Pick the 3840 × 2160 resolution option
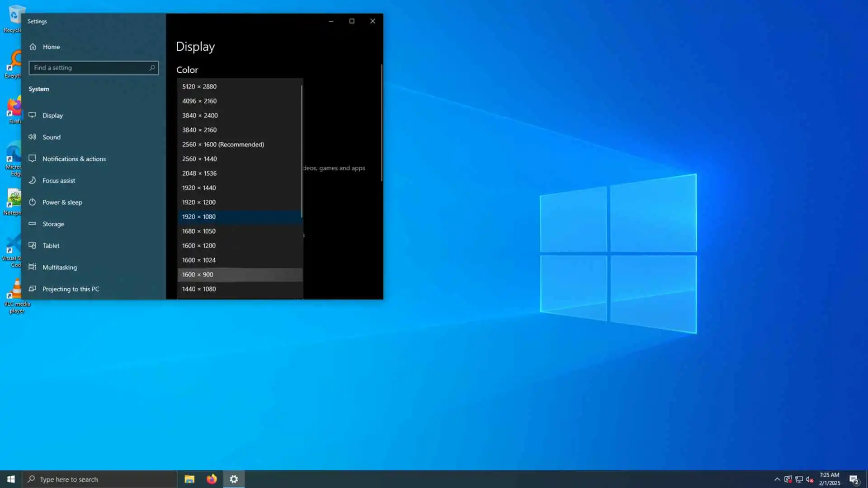Viewport: 868px width, 488px height. [x=199, y=130]
